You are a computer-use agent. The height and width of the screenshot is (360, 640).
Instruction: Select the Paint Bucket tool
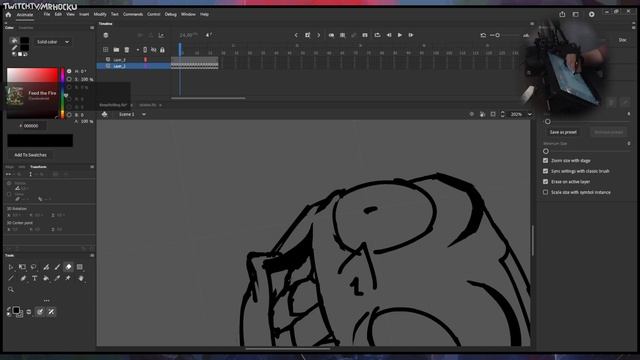point(46,278)
